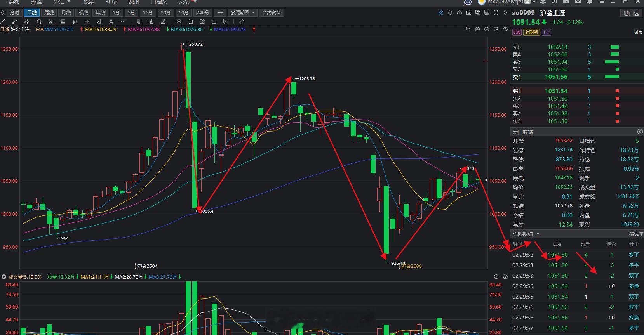
Task: Click the 上期所 exchange tag
Action: pos(531,32)
